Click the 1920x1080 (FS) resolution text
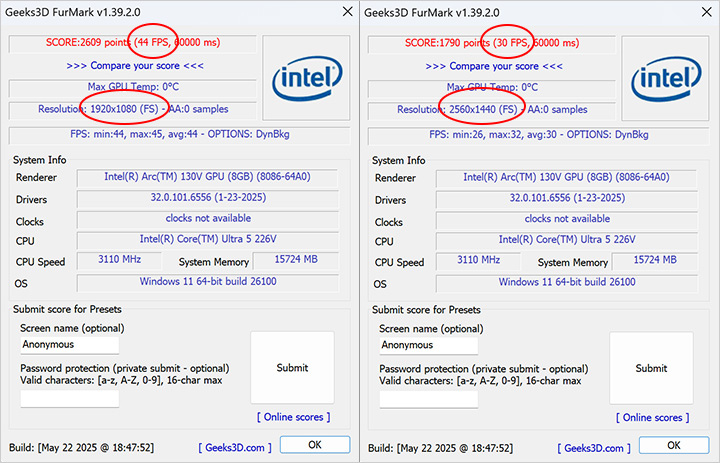Image resolution: width=720 pixels, height=463 pixels. pyautogui.click(x=124, y=109)
